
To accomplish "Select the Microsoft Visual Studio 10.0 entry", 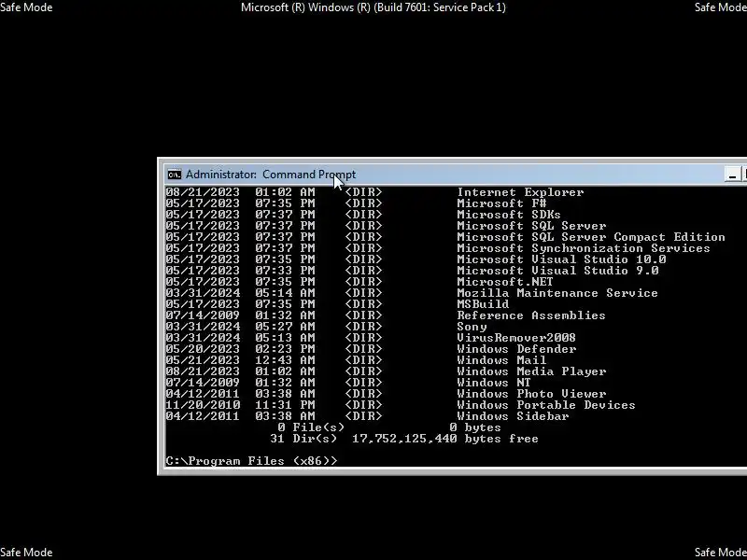I will [561, 259].
